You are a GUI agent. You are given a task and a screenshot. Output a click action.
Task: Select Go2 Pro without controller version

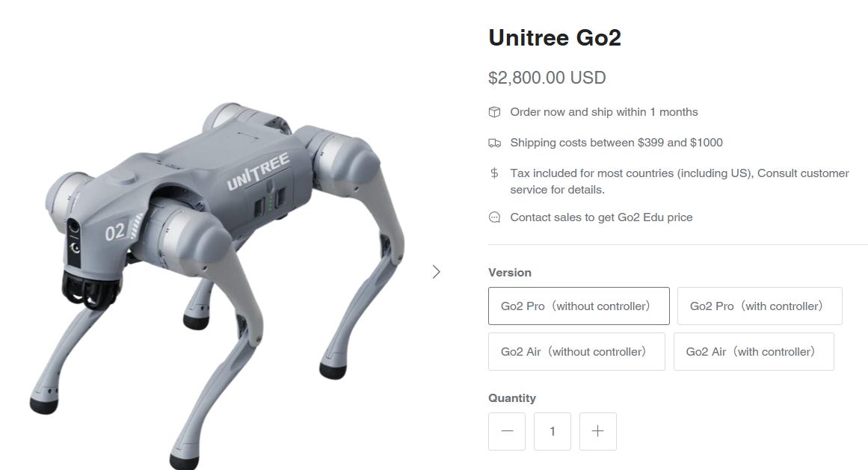579,306
